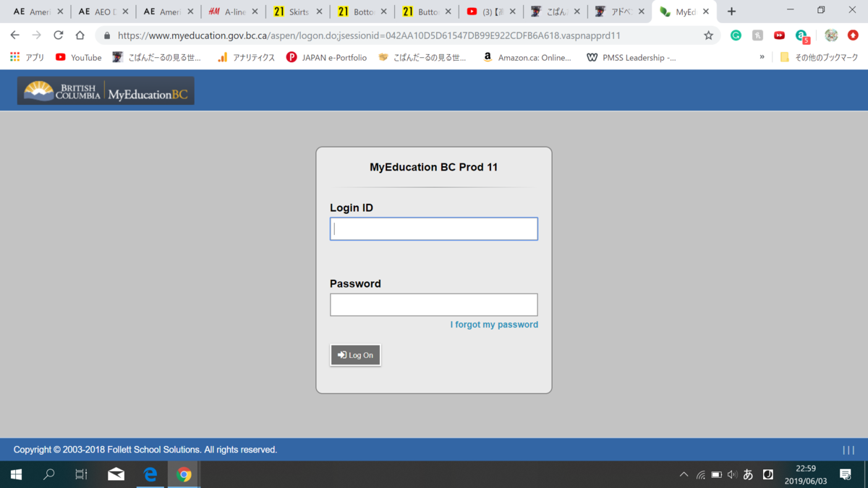Close the H&M A-line tab
This screenshot has width=868, height=488.
[x=255, y=12]
